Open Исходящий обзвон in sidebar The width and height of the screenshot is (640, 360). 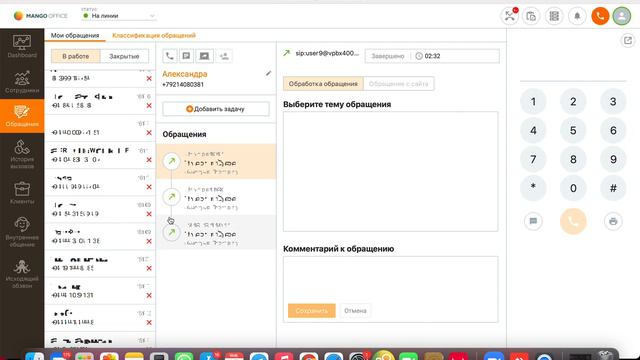point(22,273)
